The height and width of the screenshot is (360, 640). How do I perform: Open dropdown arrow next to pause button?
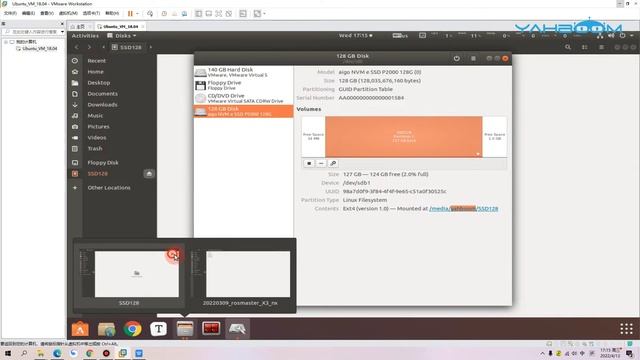pyautogui.click(x=137, y=13)
